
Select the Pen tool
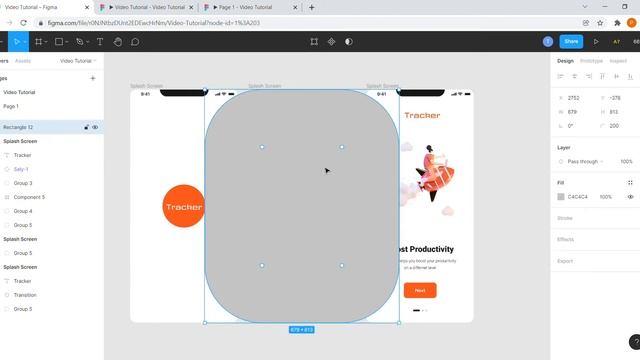tap(80, 42)
